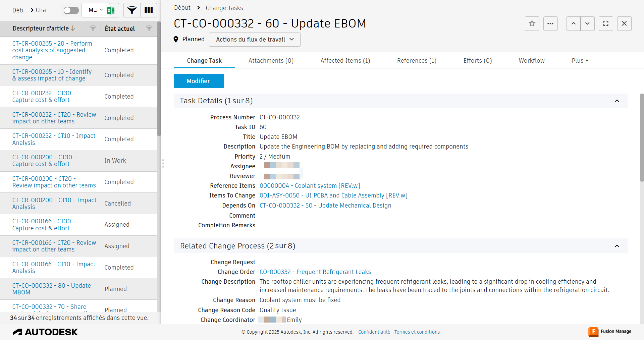Viewport: 644px width, 340px height.
Task: Bookmark this task with the star icon
Action: pos(532,23)
